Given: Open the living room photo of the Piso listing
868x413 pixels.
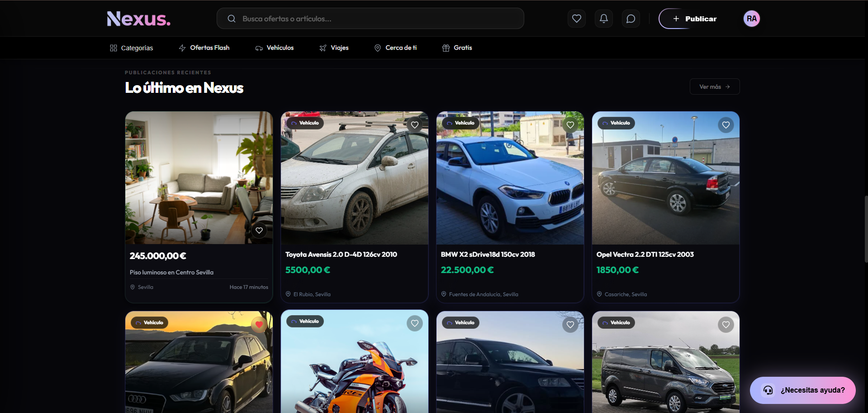Looking at the screenshot, I should 199,178.
